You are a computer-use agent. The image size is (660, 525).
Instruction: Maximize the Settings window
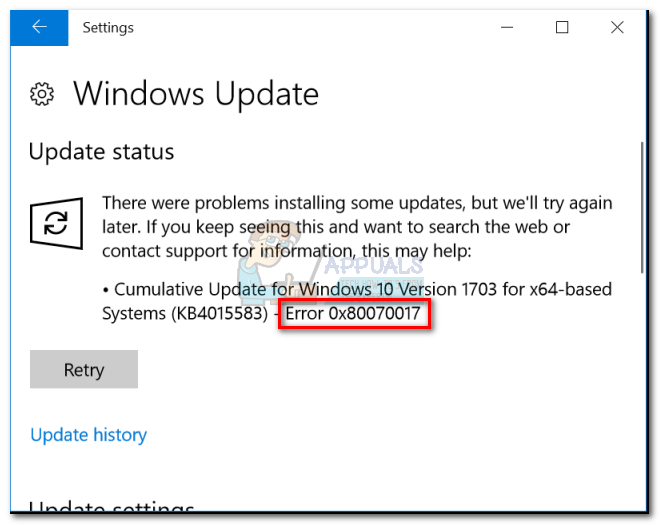(x=563, y=28)
